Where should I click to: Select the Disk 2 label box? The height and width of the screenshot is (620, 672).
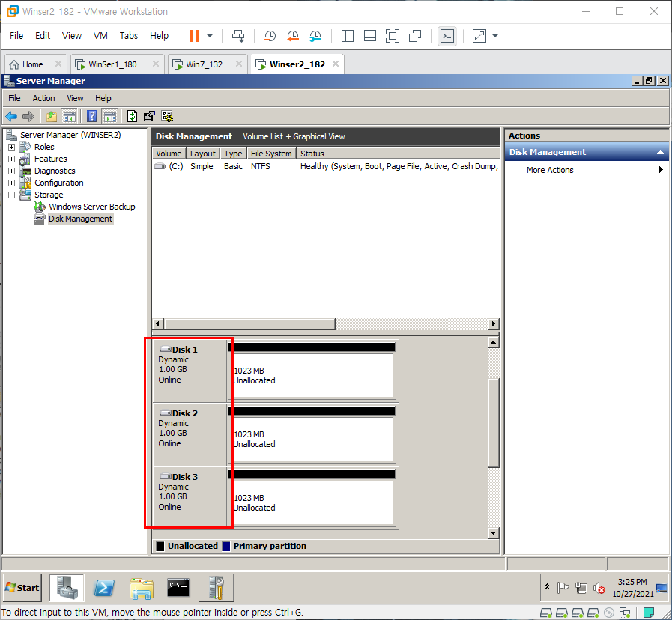click(x=190, y=434)
